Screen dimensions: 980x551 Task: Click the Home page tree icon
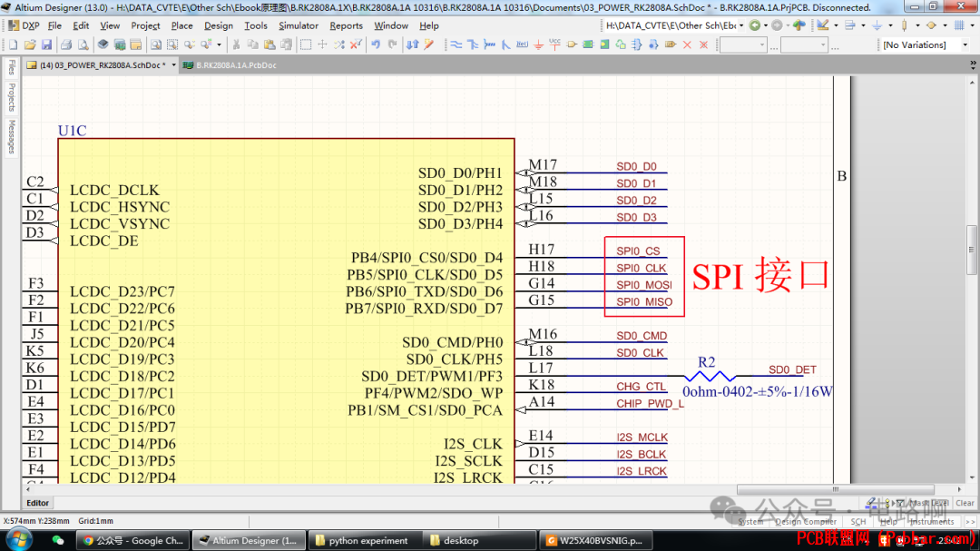click(799, 25)
